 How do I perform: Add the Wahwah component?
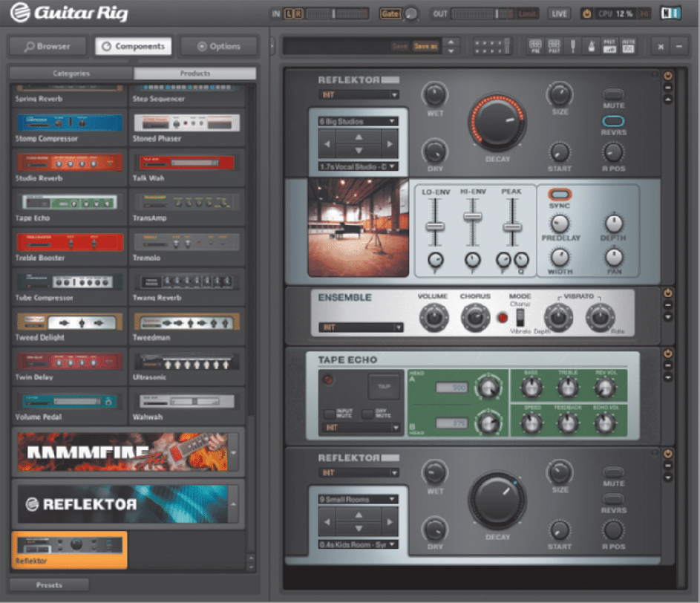(x=186, y=405)
